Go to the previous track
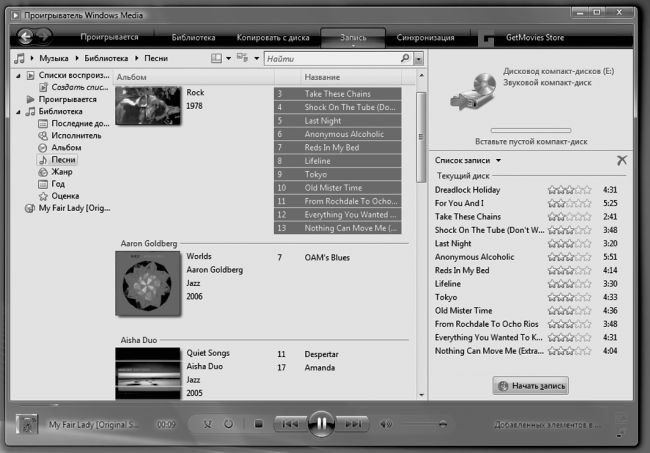 click(x=291, y=424)
